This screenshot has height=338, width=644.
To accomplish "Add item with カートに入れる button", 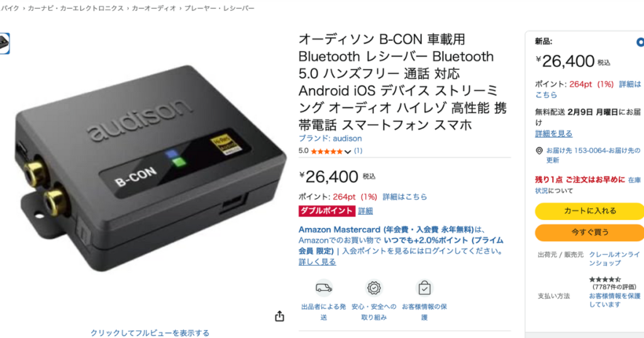I will click(x=590, y=211).
